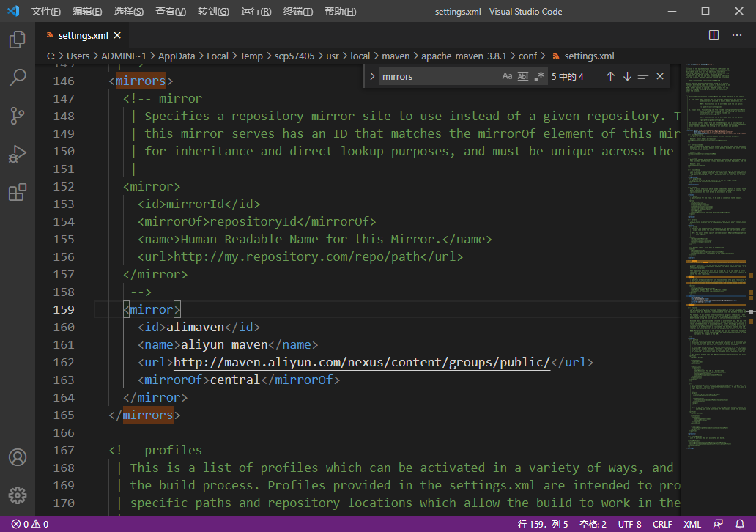Open the Source Control view
756x532 pixels.
pos(18,116)
